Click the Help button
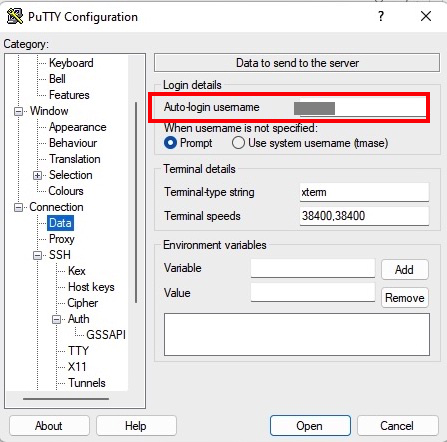447x442 pixels. pyautogui.click(x=136, y=425)
